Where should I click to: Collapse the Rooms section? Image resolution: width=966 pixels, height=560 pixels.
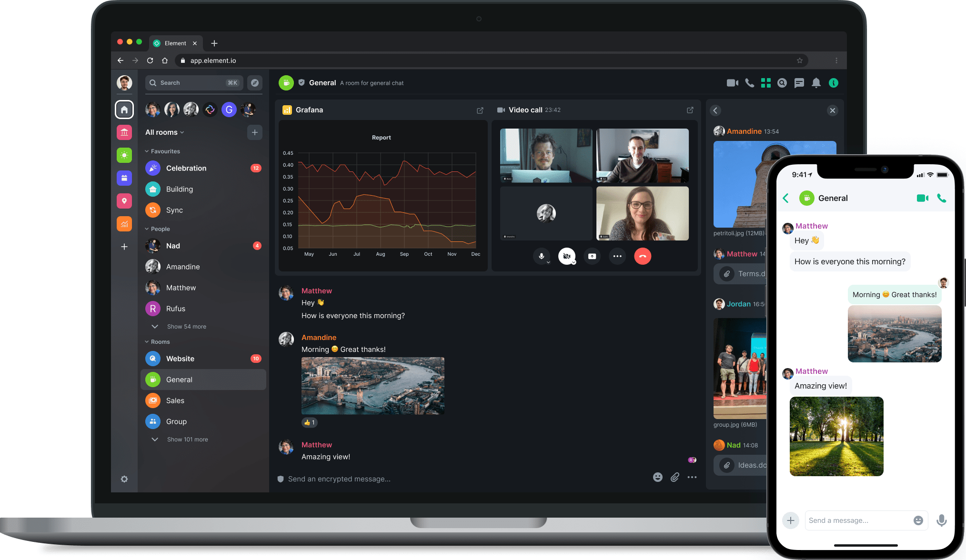(157, 342)
